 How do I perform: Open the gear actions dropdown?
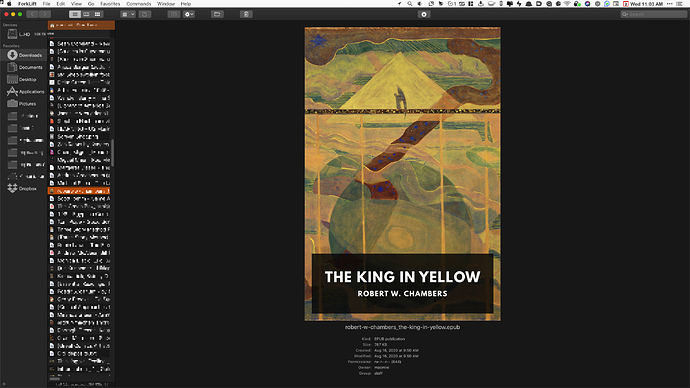pos(189,14)
